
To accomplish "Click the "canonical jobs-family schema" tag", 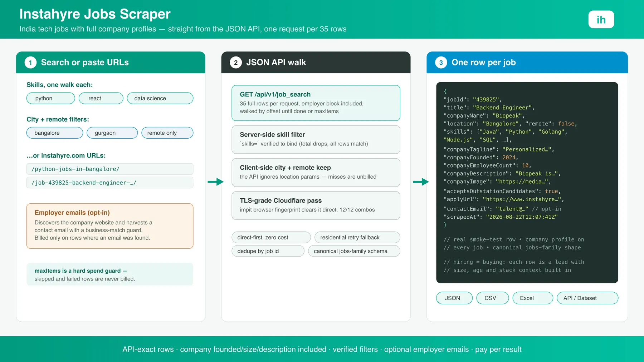I will pyautogui.click(x=354, y=251).
